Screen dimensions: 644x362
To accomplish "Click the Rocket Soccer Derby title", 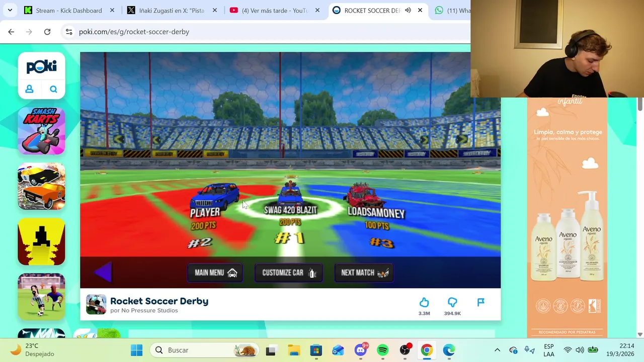I will coord(159,301).
